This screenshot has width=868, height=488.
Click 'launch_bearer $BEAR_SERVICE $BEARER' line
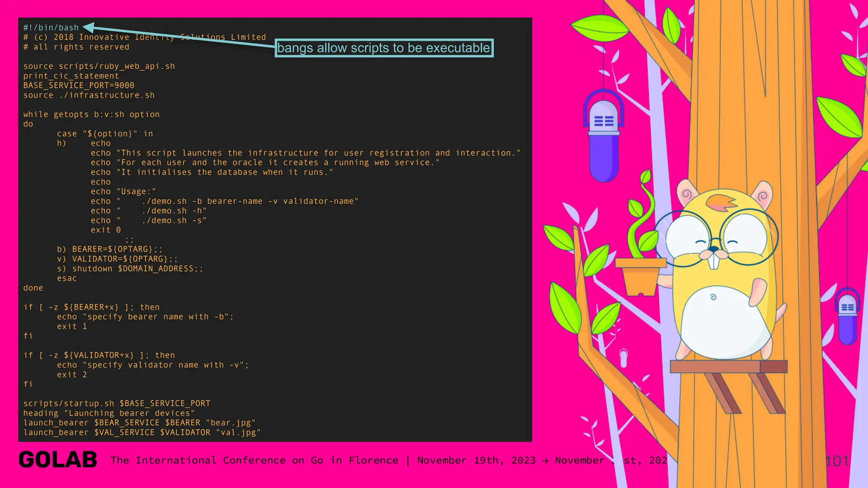click(x=139, y=423)
